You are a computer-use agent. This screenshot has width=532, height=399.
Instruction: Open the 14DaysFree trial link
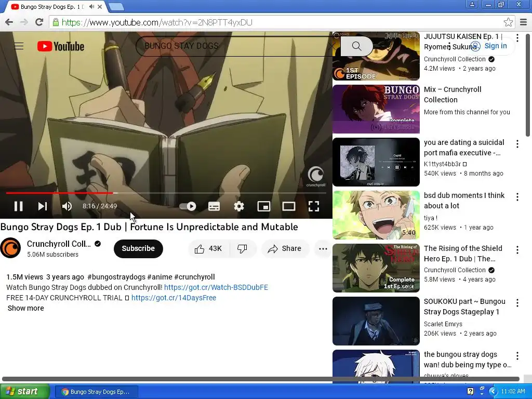click(174, 298)
